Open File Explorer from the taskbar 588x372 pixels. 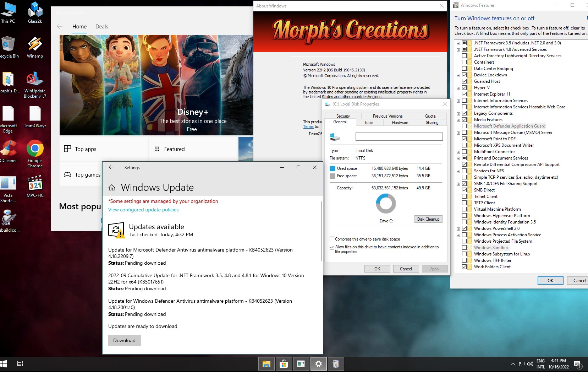[266, 364]
